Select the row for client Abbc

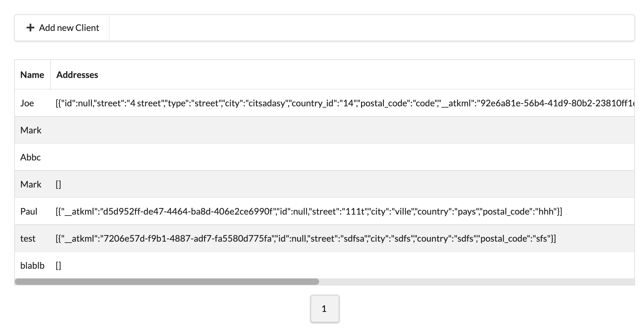(31, 157)
